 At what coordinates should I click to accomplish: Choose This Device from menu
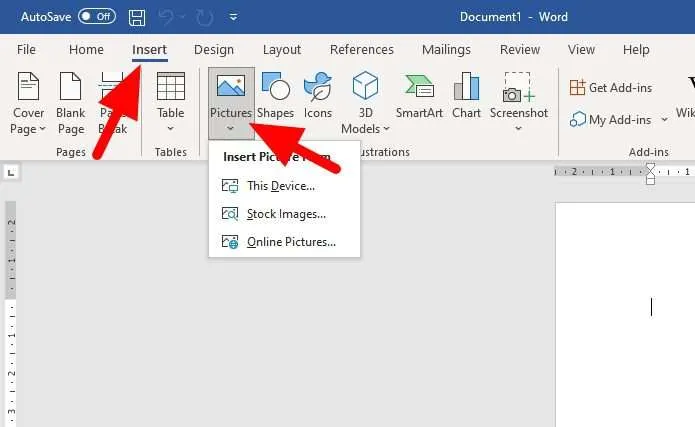click(284, 186)
